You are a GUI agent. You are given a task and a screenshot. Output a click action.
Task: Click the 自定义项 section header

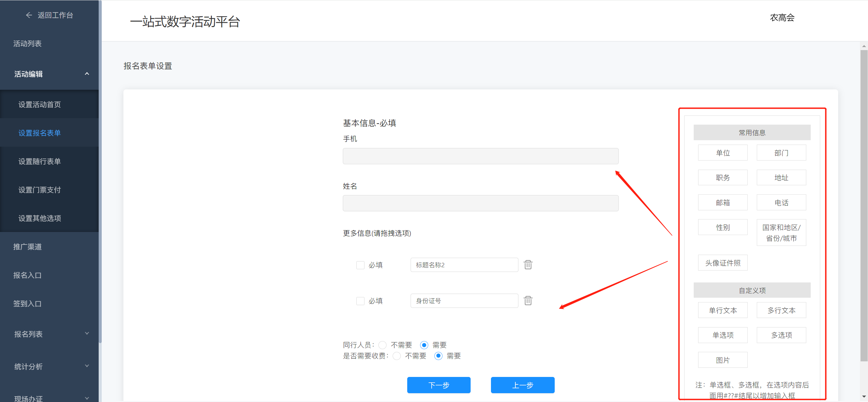[x=752, y=290]
